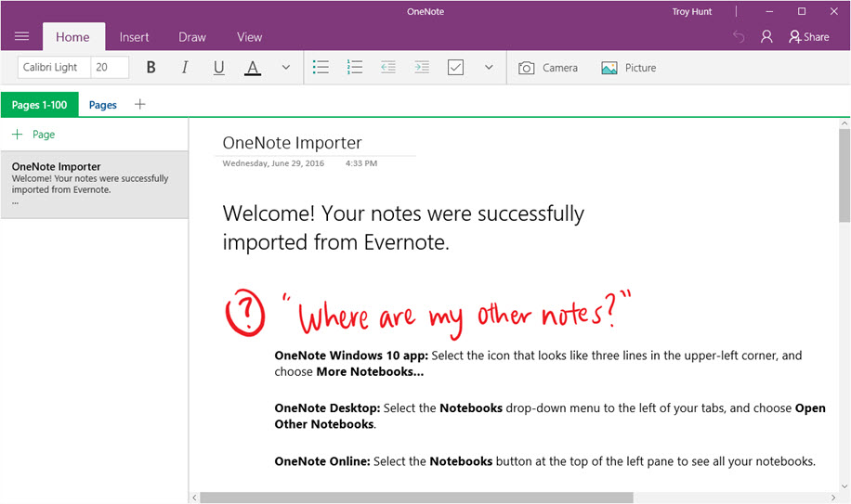The image size is (851, 504).
Task: Add a new section with plus icon
Action: [x=140, y=104]
